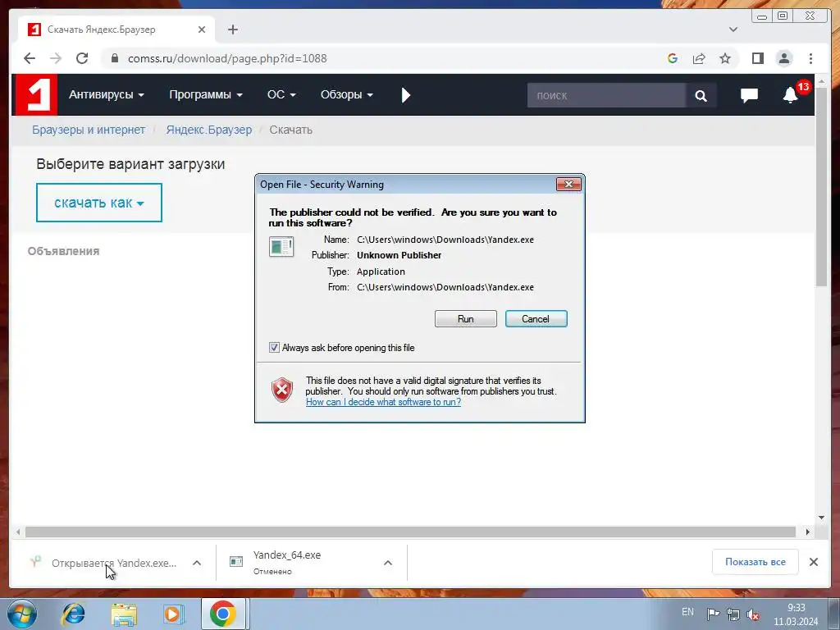The image size is (840, 630).
Task: Click the application file icon in dialog
Action: 281,246
